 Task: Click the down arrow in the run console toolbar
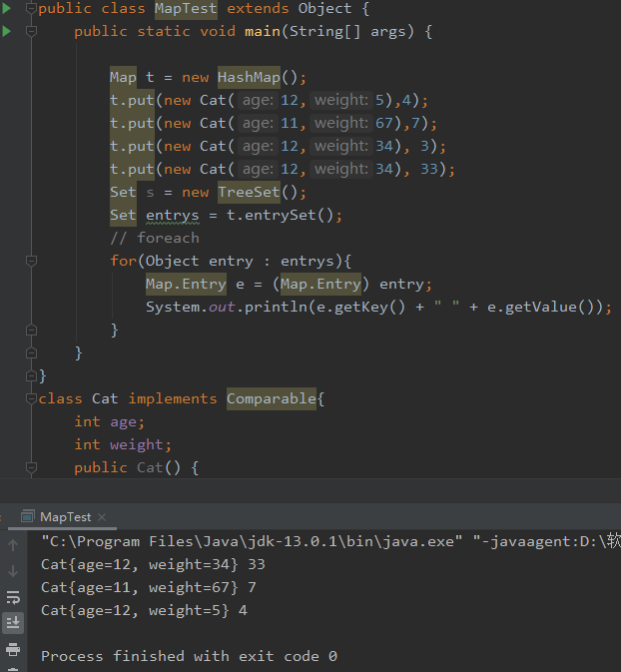click(13, 571)
